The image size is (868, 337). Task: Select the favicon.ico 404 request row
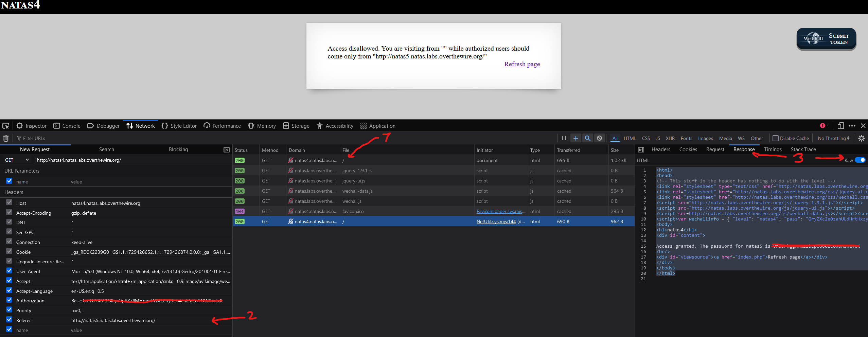[x=433, y=211]
